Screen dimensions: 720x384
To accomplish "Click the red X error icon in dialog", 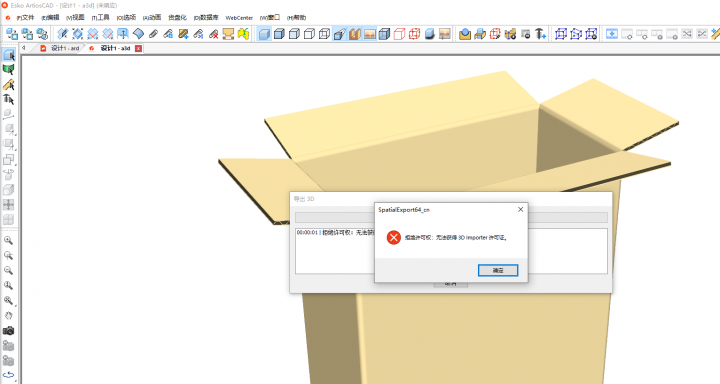I will point(394,237).
